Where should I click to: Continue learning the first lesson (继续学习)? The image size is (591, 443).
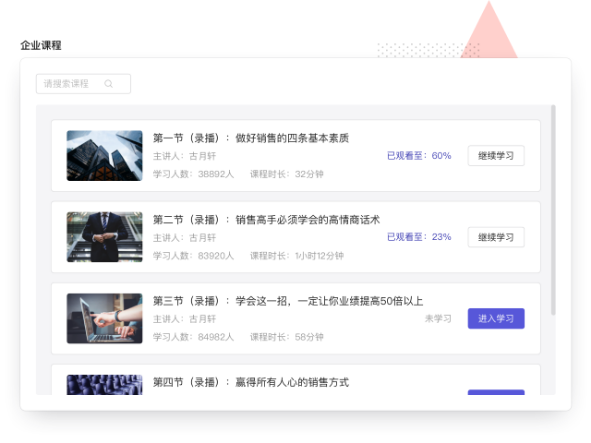tap(496, 156)
